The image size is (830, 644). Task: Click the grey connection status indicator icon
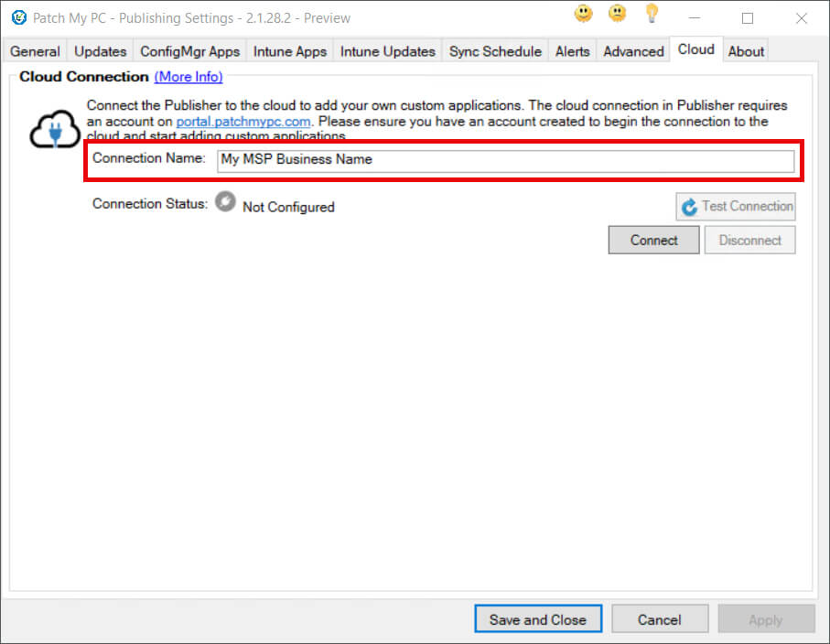point(225,201)
